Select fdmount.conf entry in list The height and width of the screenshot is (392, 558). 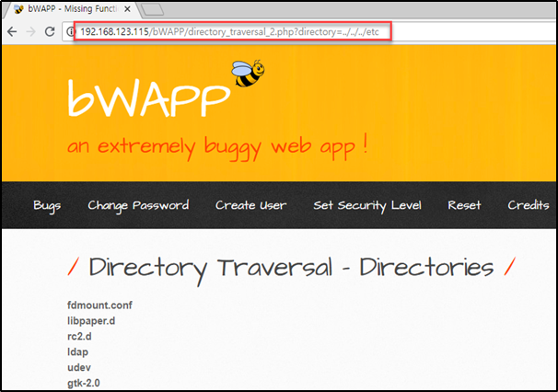coord(99,306)
